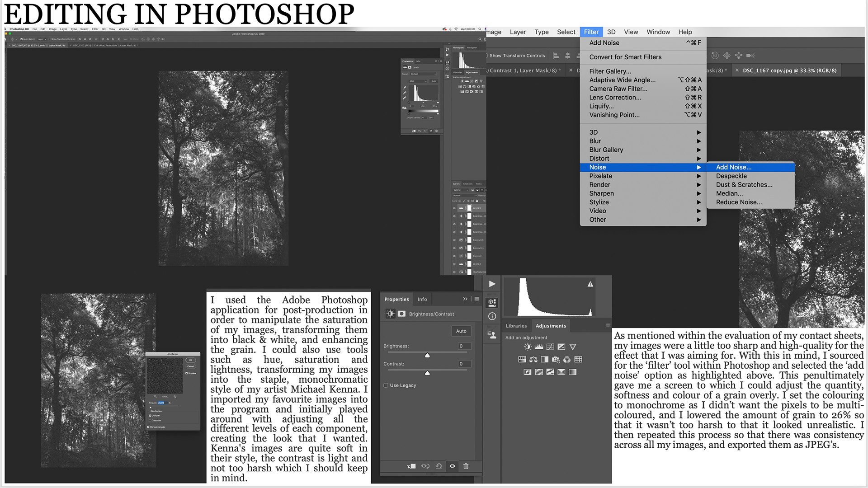The width and height of the screenshot is (868, 488).
Task: Toggle Monochromatic checkbox in Add Noise dialog
Action: 148,427
